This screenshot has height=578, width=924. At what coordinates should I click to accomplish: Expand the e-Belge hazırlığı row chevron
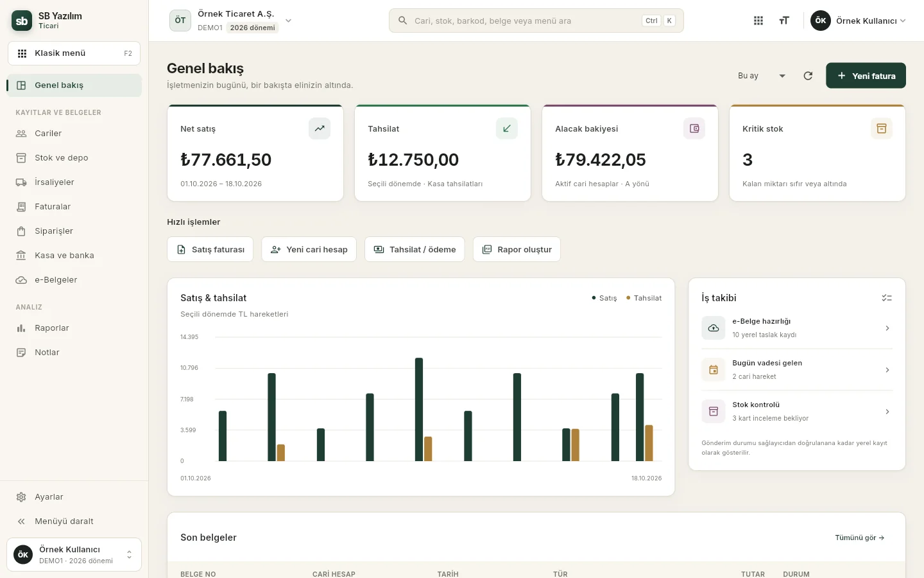tap(887, 328)
